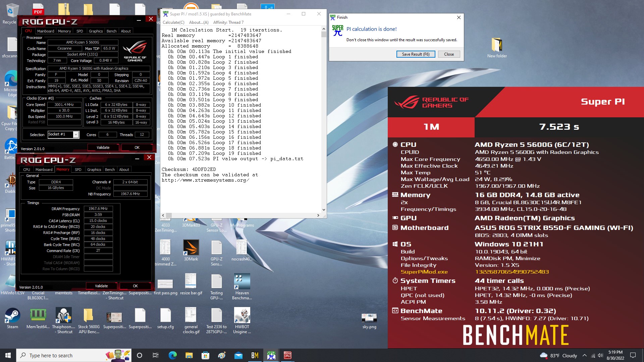Open Graphics tab in top CPU-Z
The height and width of the screenshot is (362, 644).
click(96, 31)
